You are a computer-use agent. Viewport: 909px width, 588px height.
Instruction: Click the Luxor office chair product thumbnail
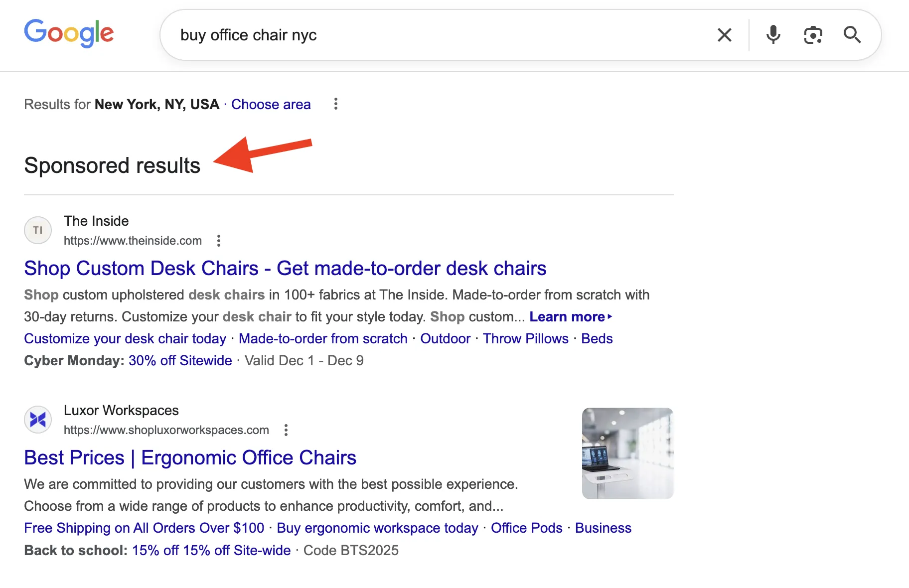coord(627,452)
